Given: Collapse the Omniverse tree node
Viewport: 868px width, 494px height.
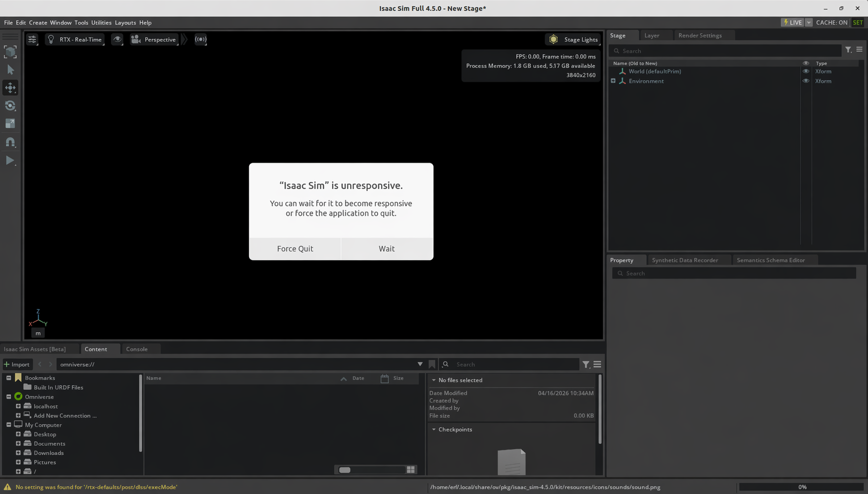Looking at the screenshot, I should [9, 397].
